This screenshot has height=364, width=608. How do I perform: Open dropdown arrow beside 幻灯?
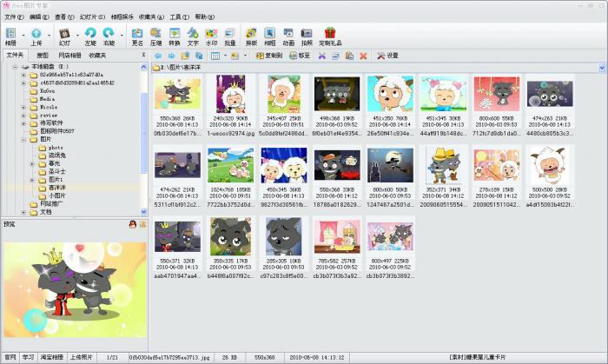click(x=77, y=36)
